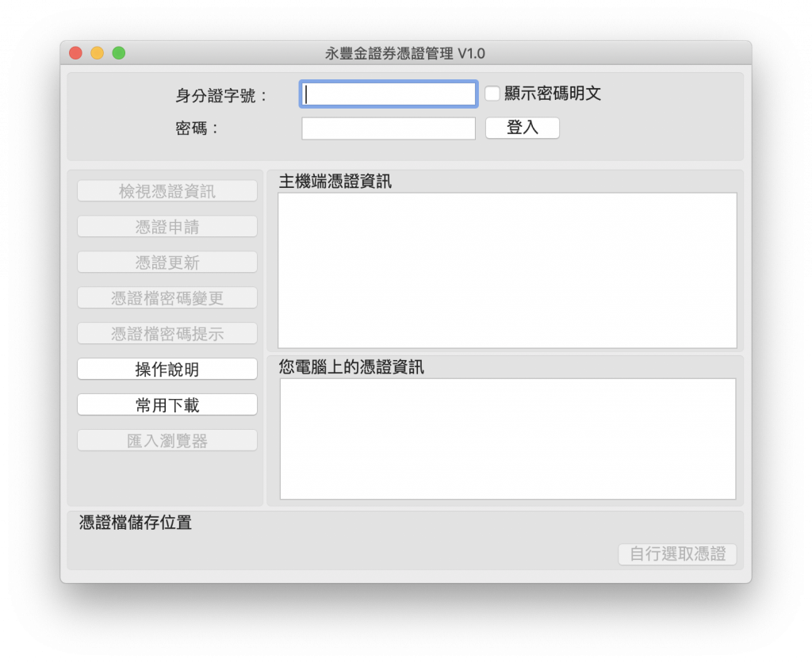The image size is (812, 663).
Task: Maximize the window with the green button
Action: 119,53
